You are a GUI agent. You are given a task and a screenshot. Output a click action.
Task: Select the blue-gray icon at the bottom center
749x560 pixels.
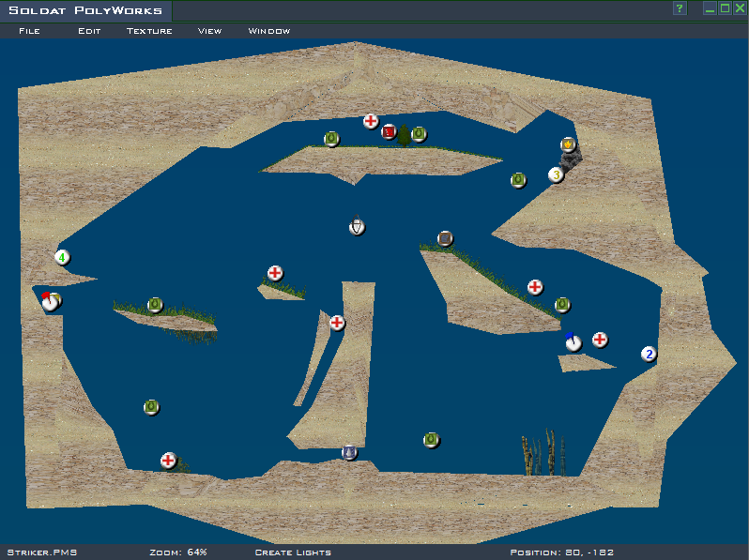349,452
